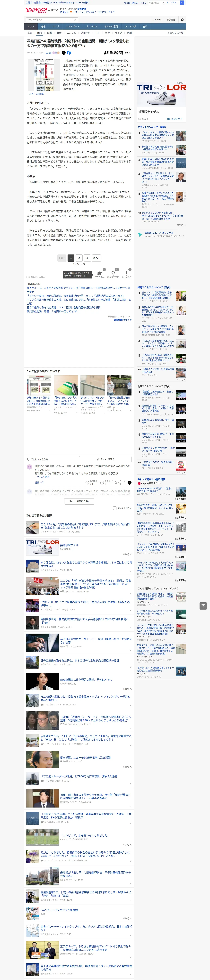This screenshot has height=980, width=210.
Task: Select トップ in main navigation bar
Action: tap(31, 27)
